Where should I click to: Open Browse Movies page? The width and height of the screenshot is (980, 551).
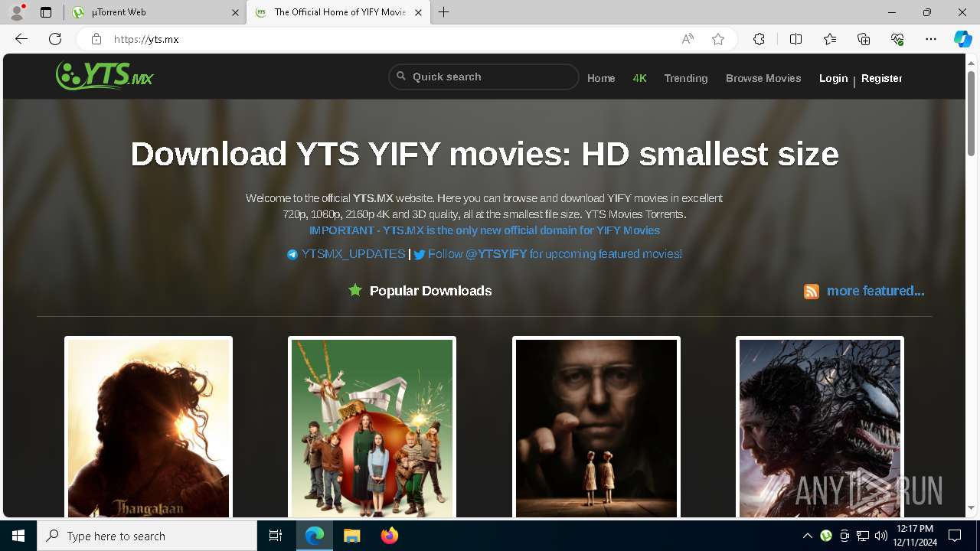tap(763, 78)
